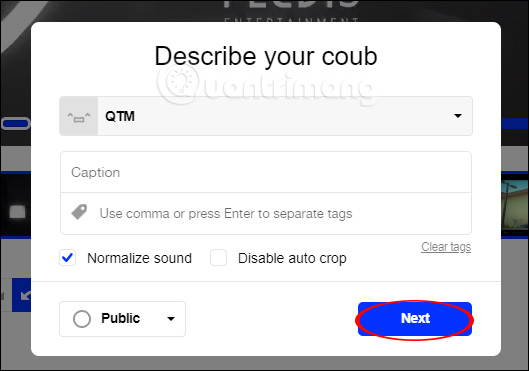
Task: Click the tag label icon
Action: pos(79,212)
